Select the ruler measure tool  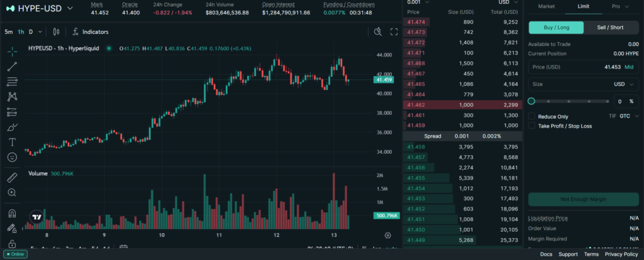13,178
